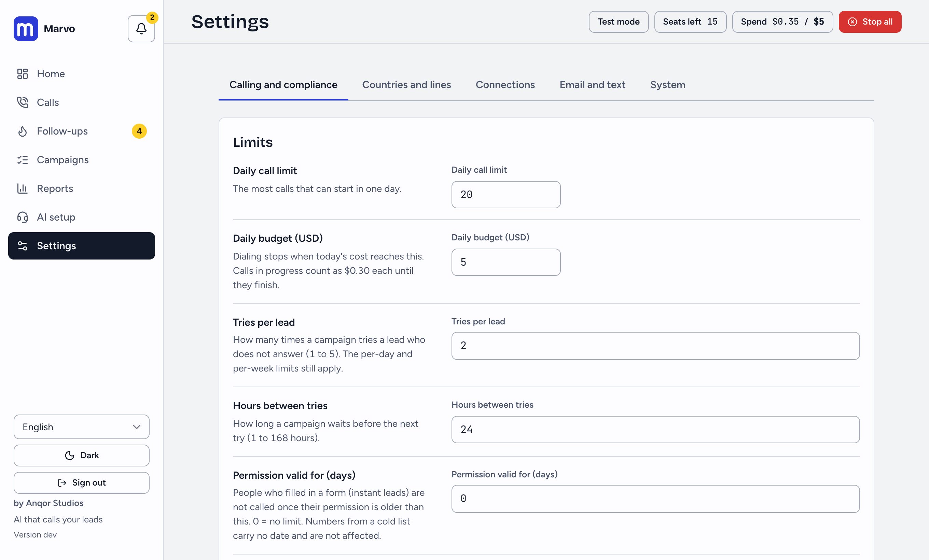The image size is (929, 560).
Task: Click 'AI that calls your leads' tagline
Action: click(58, 519)
